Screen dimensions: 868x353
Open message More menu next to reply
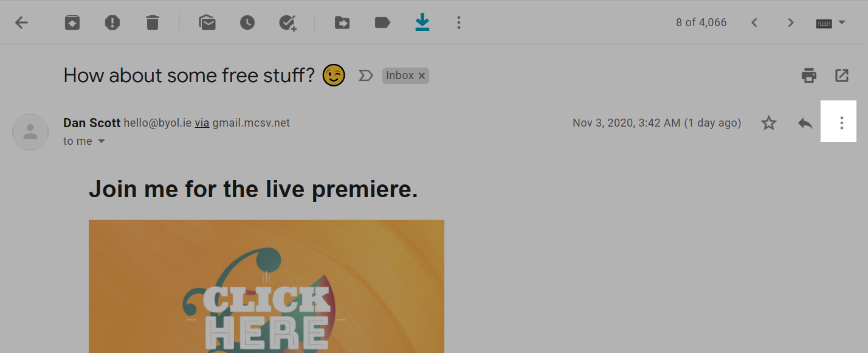(x=841, y=123)
